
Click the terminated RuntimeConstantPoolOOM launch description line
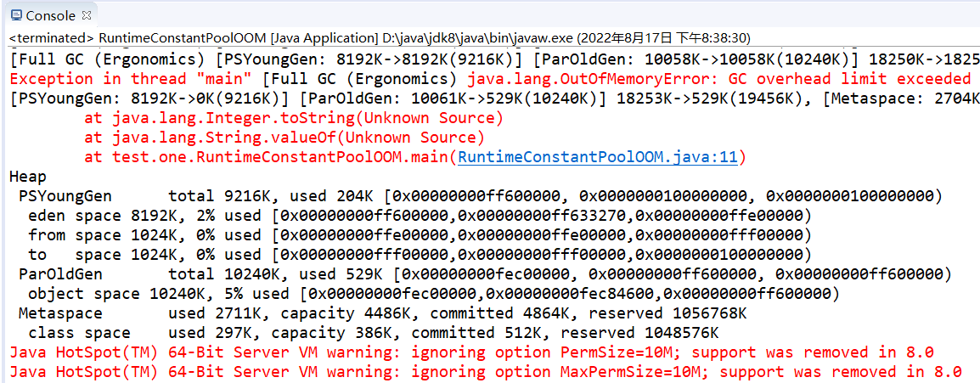379,38
